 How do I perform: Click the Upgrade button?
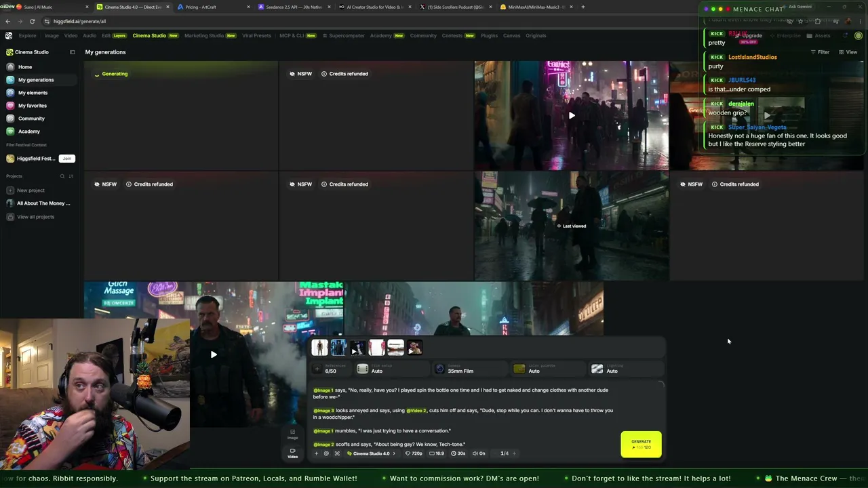point(749,35)
